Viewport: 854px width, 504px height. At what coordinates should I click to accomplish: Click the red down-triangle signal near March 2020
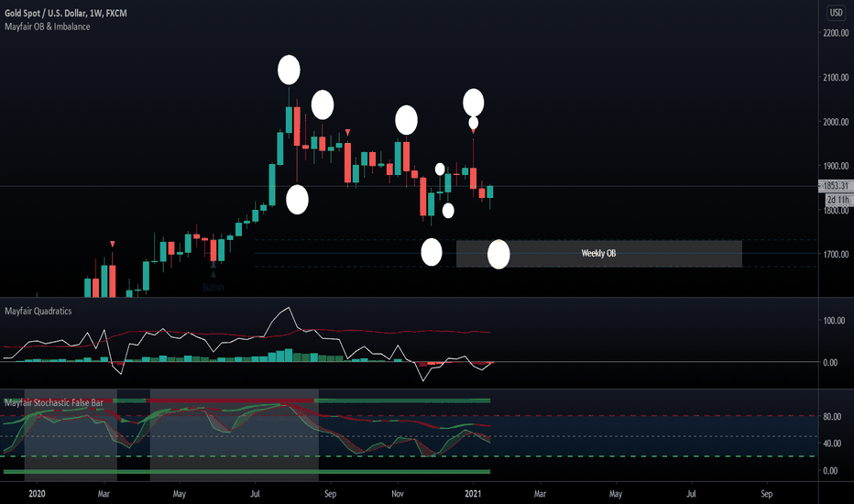[112, 244]
